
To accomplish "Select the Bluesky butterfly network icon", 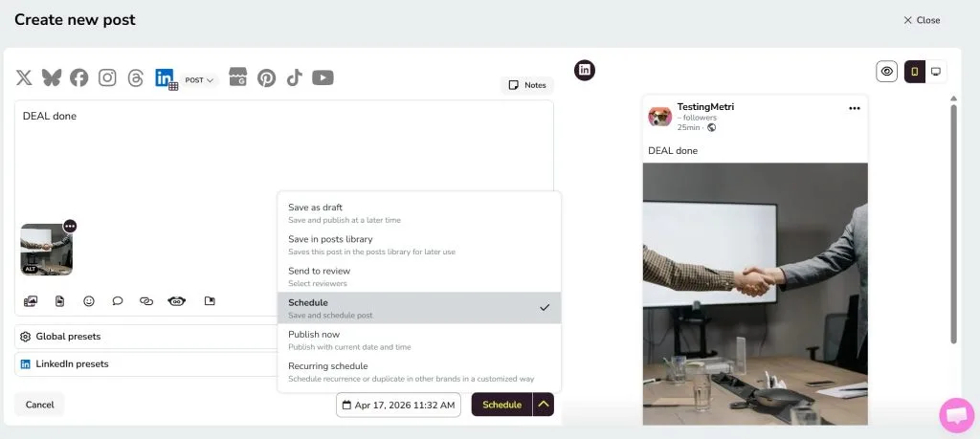I will pos(52,77).
